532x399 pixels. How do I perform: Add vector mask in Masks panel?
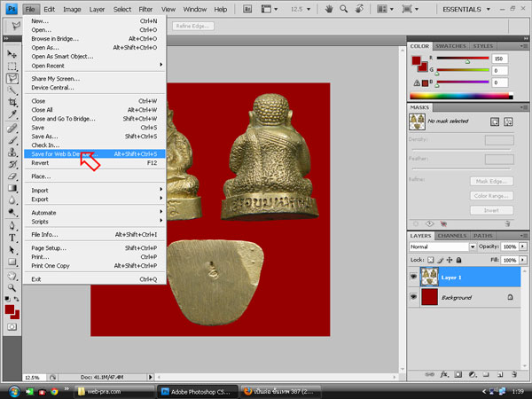pos(508,121)
